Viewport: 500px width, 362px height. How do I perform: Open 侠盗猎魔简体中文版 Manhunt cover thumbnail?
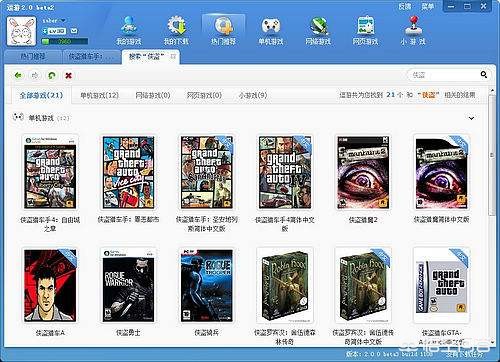(441, 172)
